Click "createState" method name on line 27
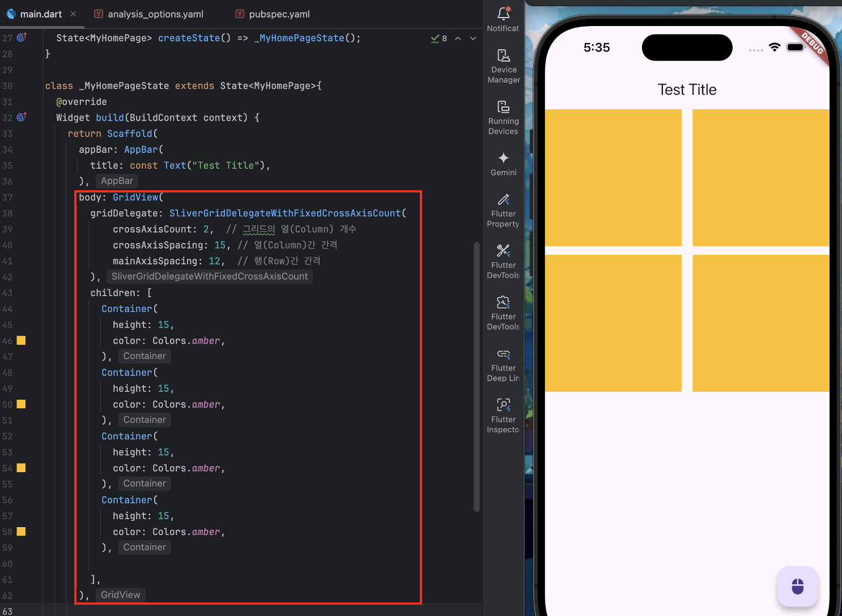 pos(189,38)
